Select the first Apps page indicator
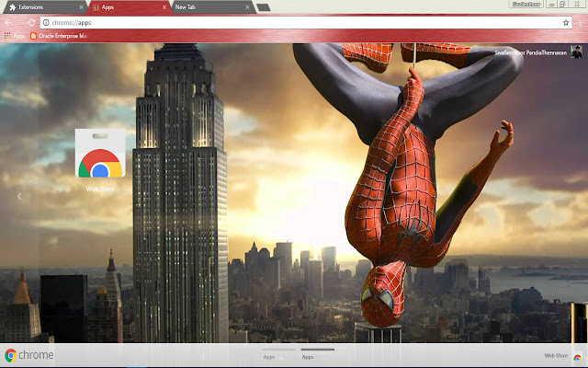 278,353
